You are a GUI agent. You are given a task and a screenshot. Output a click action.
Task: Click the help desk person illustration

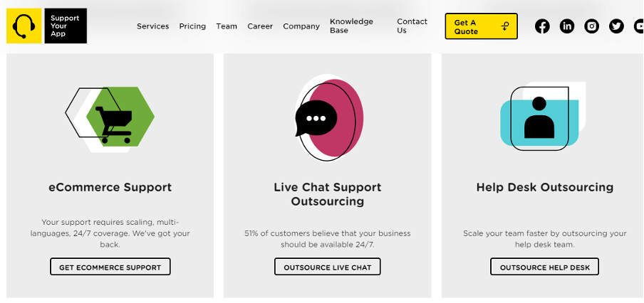(x=542, y=117)
